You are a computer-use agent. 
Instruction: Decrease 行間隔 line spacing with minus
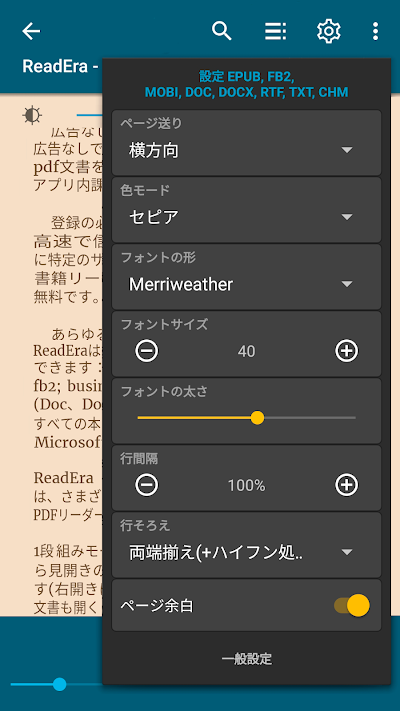pos(146,485)
